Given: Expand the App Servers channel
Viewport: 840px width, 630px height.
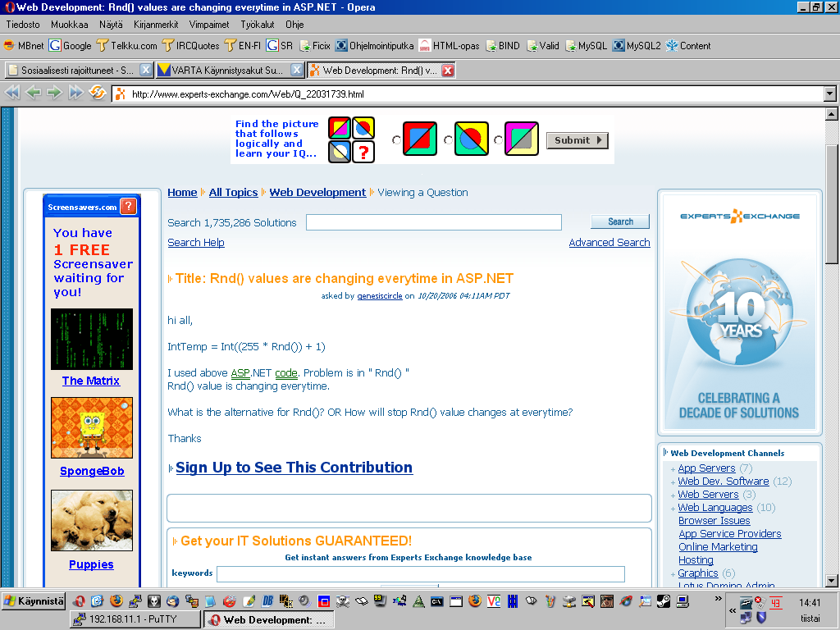Looking at the screenshot, I should point(673,469).
